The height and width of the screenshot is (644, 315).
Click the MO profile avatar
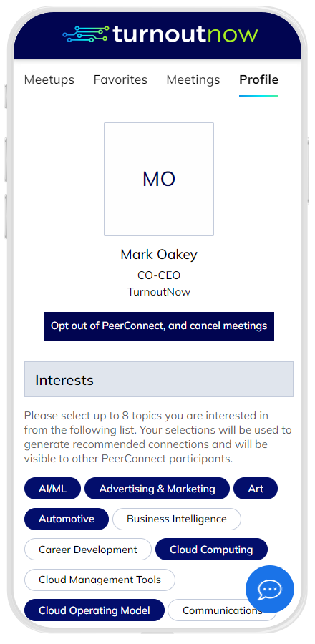click(159, 179)
